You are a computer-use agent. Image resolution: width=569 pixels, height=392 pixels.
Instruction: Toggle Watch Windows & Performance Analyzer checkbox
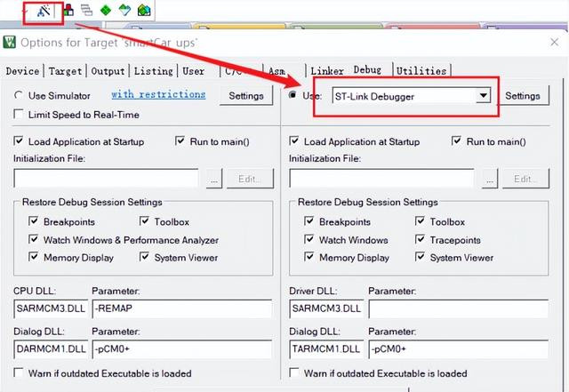tap(33, 239)
